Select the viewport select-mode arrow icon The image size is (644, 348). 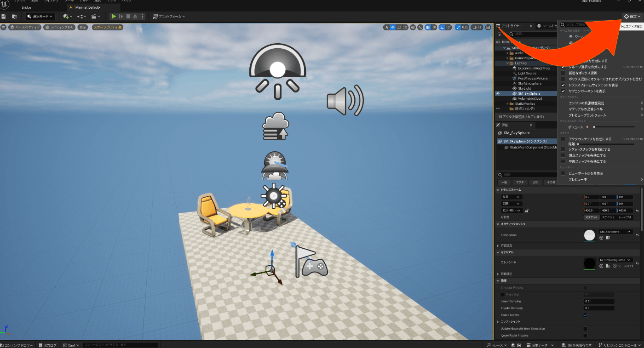click(x=386, y=27)
